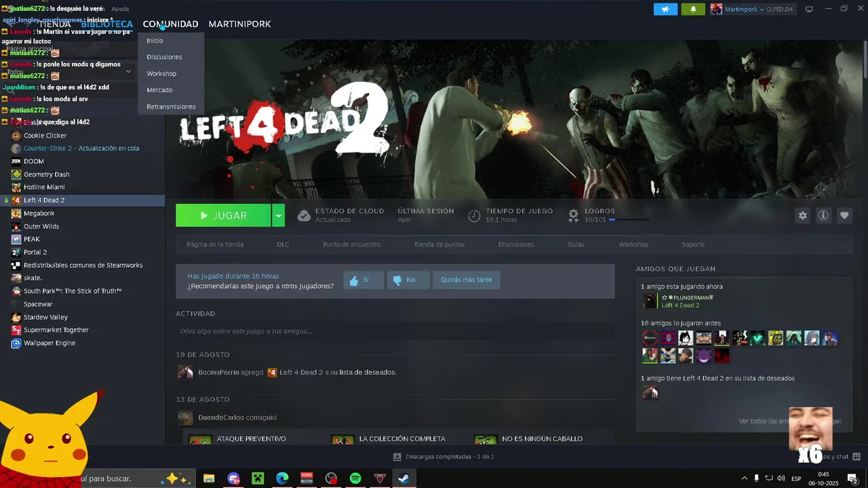This screenshot has width=868, height=488.
Task: Select Counter-Strike 2 in library list
Action: [x=82, y=148]
